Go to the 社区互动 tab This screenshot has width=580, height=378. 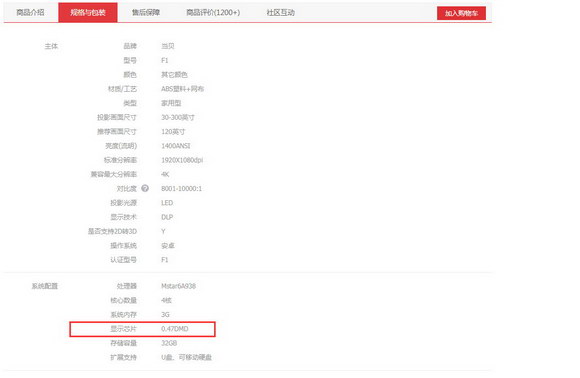pyautogui.click(x=280, y=13)
